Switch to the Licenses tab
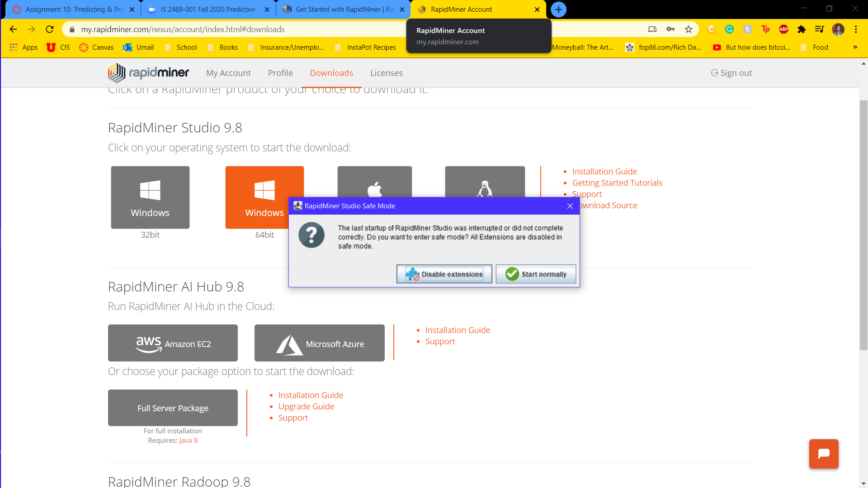 tap(387, 73)
